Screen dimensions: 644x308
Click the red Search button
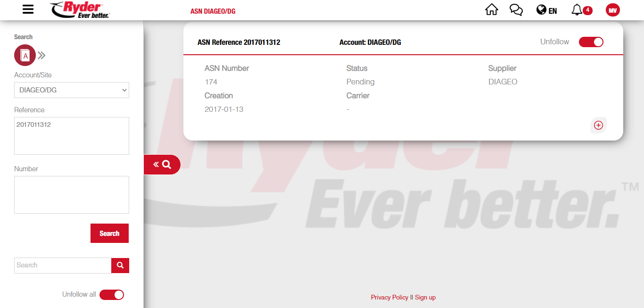coord(109,233)
